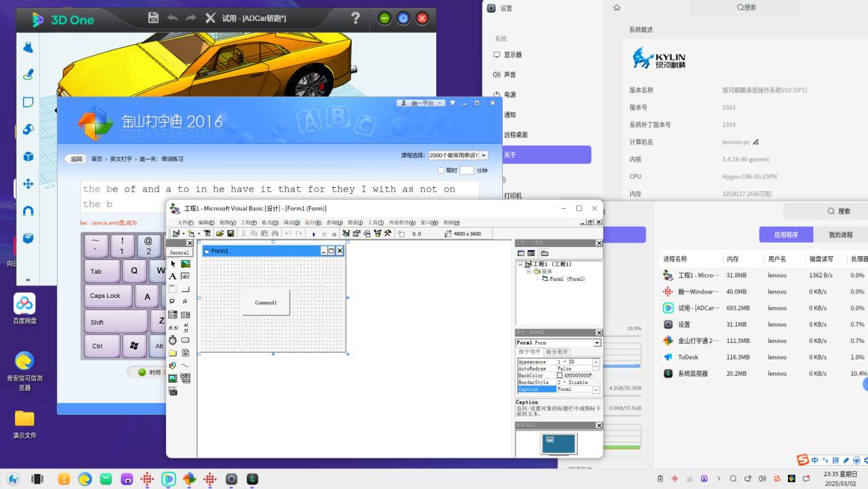Viewport: 868px width, 489px height.
Task: Open the Baidu Netdisk desktop icon
Action: coord(25,309)
